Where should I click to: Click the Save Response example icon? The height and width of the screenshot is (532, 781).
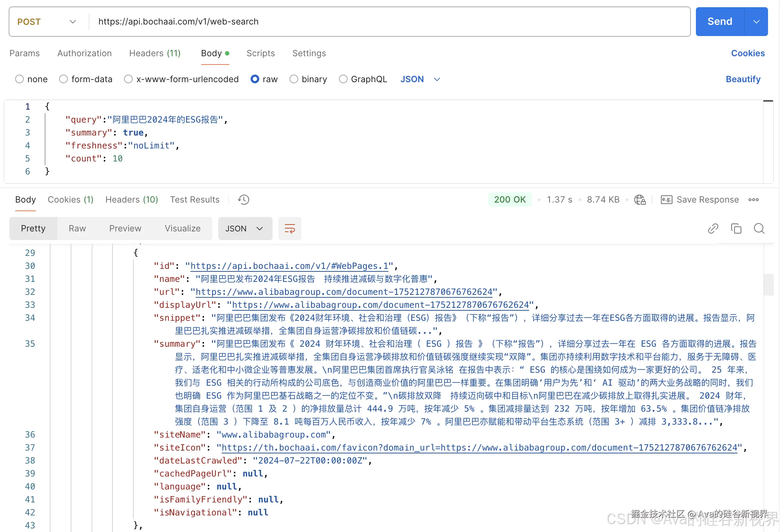[666, 200]
